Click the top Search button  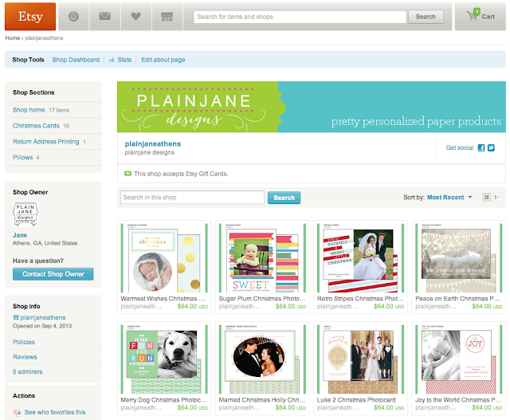426,17
